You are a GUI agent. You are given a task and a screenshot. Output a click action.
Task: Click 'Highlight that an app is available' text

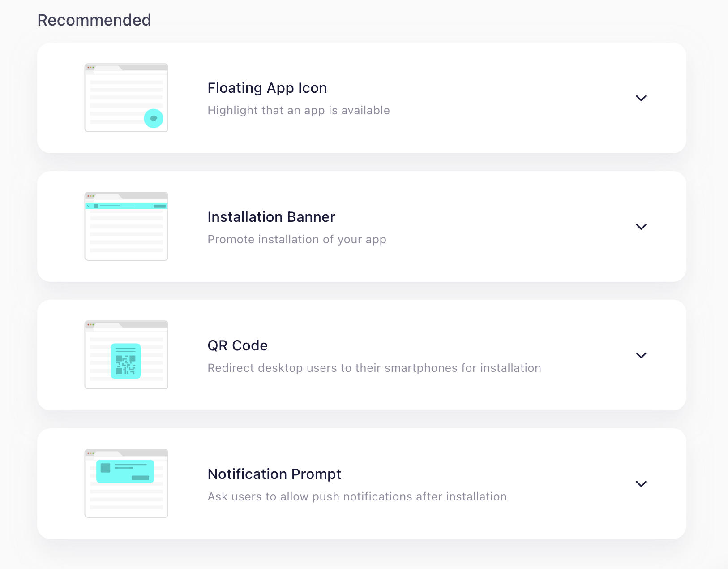click(299, 110)
